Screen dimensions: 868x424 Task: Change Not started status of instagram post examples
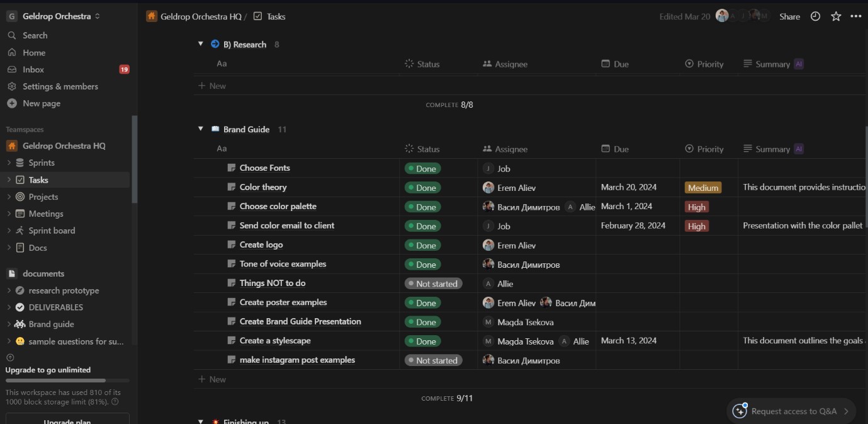(x=433, y=361)
